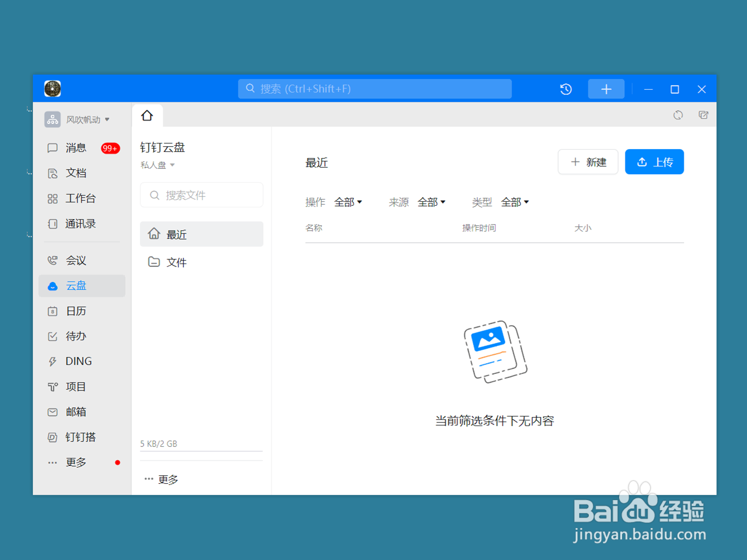
Task: Open 通讯录 in the sidebar
Action: [x=82, y=224]
